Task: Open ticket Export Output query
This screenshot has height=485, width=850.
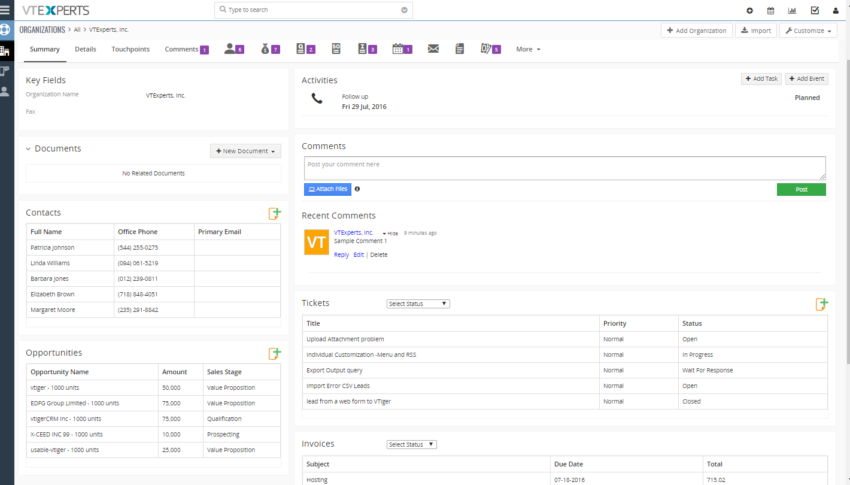Action: point(334,371)
